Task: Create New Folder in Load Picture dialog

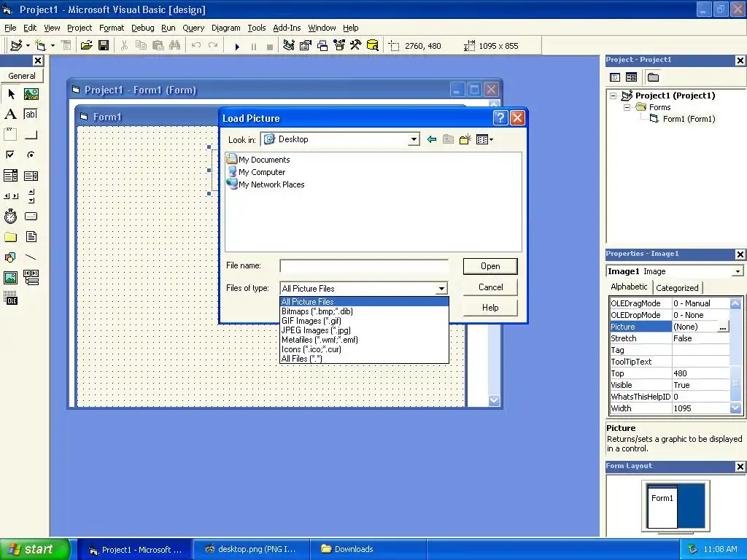Action: pyautogui.click(x=465, y=139)
